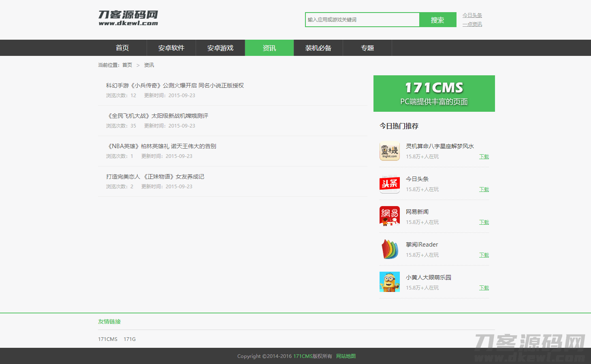Screen dimensions: 591x364
Task: Click the 灵机算命 app icon
Action: [x=389, y=151]
